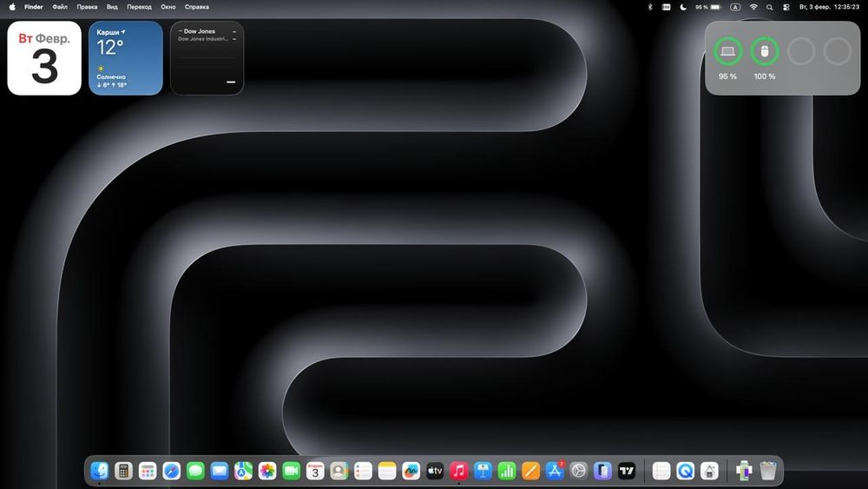Screen dimensions: 868x489
Task: Launch the Music app in the Dock
Action: [459, 471]
